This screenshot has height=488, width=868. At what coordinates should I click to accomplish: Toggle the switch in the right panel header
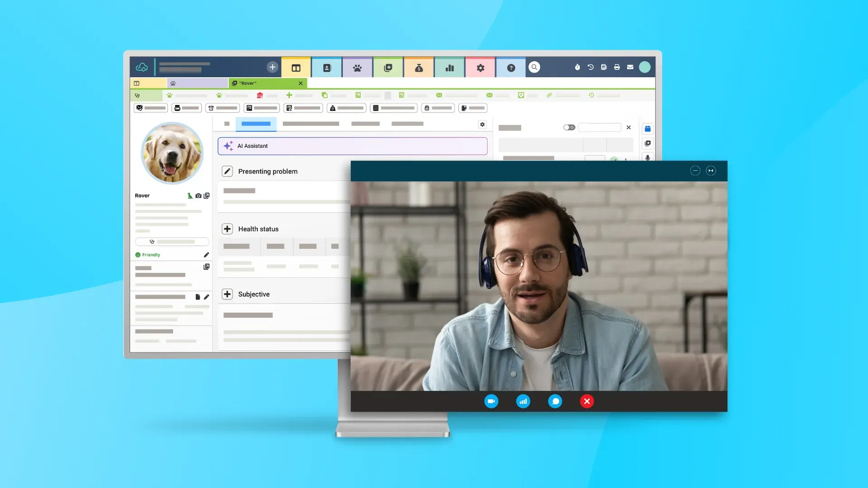(x=569, y=127)
